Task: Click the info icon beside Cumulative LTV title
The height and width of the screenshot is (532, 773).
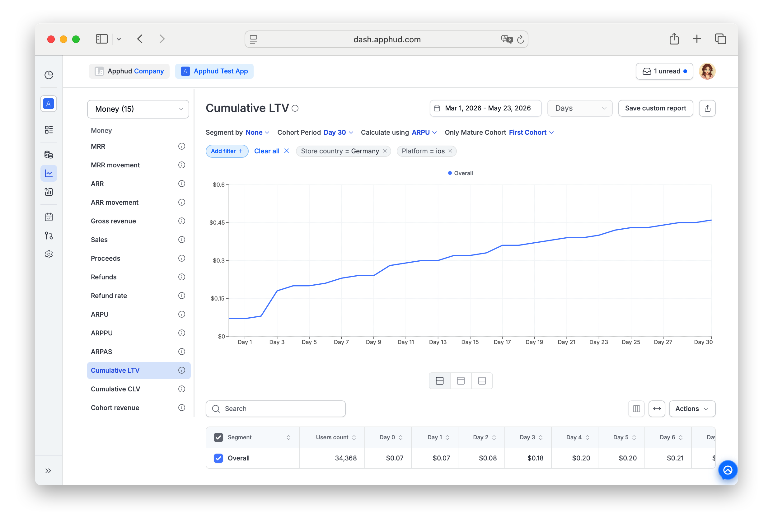Action: [x=295, y=108]
